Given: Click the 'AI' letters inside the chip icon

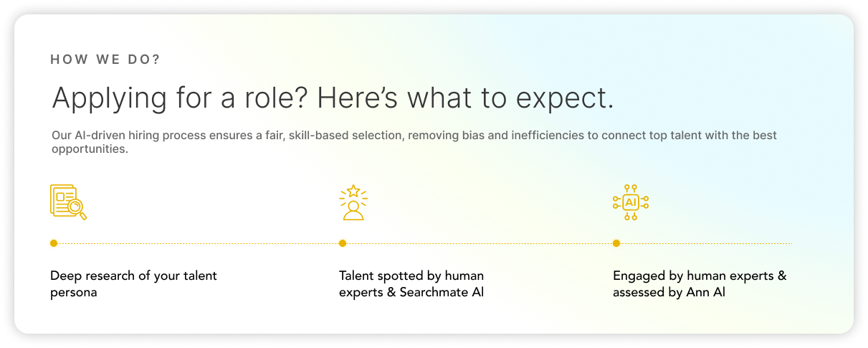Looking at the screenshot, I should coord(631,202).
